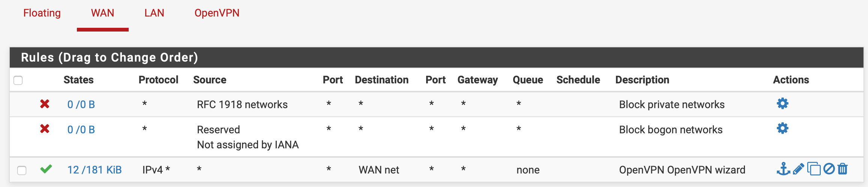Open the LAN rules tab
The width and height of the screenshot is (868, 187).
coord(154,13)
